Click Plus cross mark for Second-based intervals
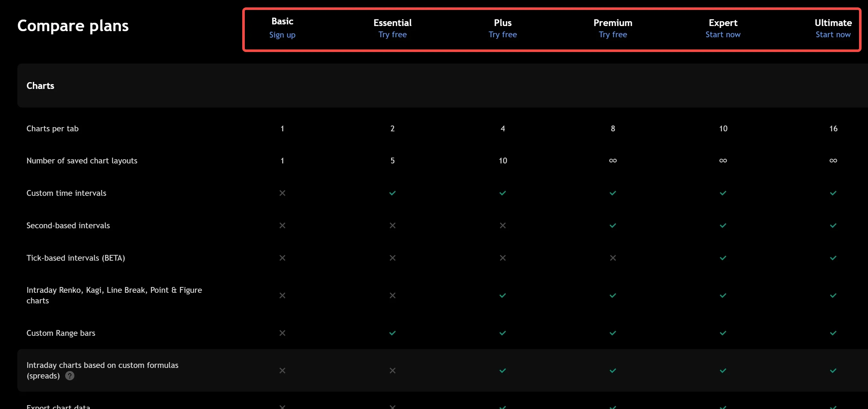 click(x=502, y=225)
